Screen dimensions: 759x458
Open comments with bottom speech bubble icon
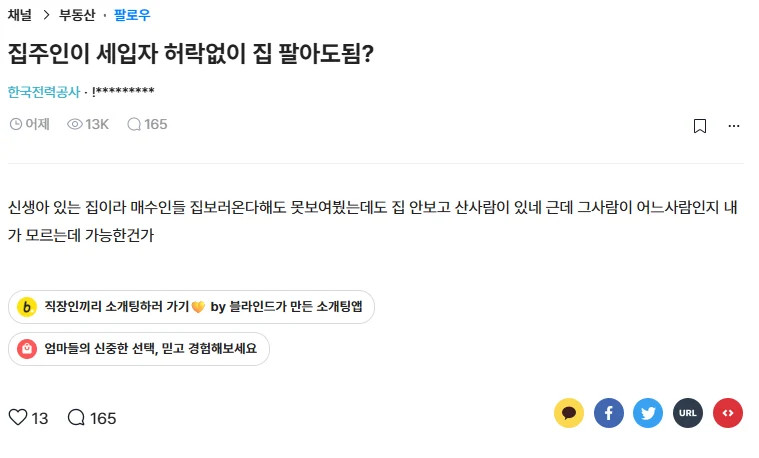(x=77, y=417)
